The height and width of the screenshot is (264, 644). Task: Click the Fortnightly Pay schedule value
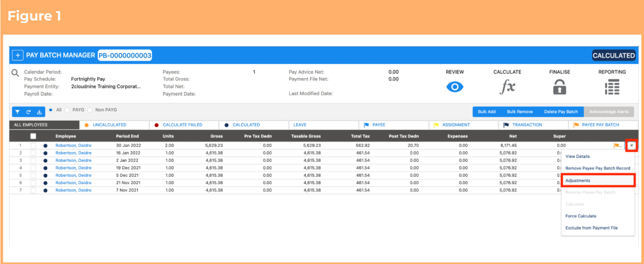(87, 79)
